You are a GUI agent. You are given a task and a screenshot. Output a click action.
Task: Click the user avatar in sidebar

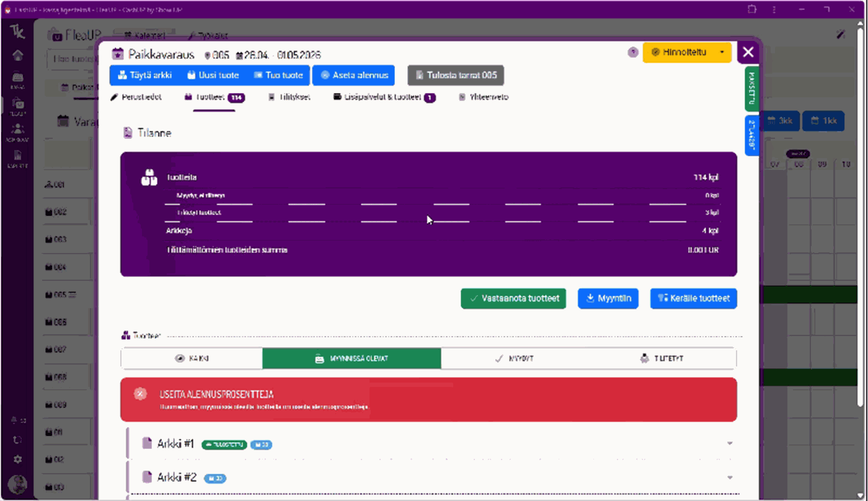tap(18, 484)
